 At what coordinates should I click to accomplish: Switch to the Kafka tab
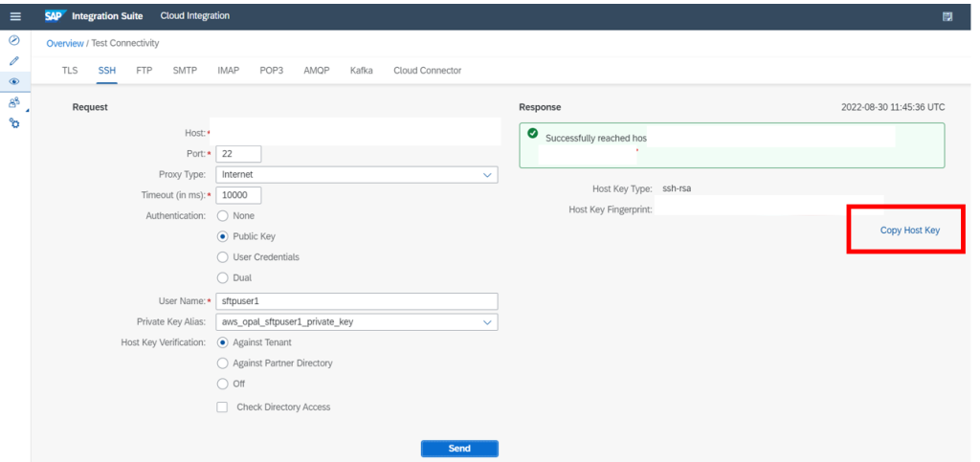[x=361, y=71]
